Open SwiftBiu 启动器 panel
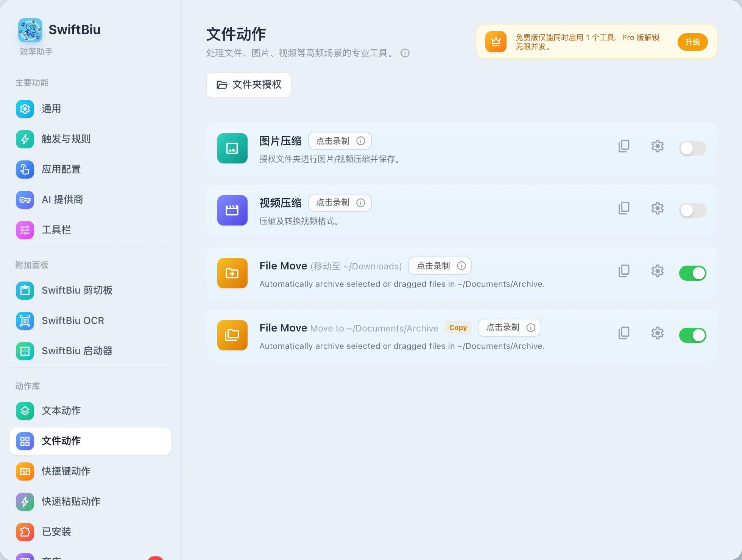The width and height of the screenshot is (742, 560). (x=90, y=351)
